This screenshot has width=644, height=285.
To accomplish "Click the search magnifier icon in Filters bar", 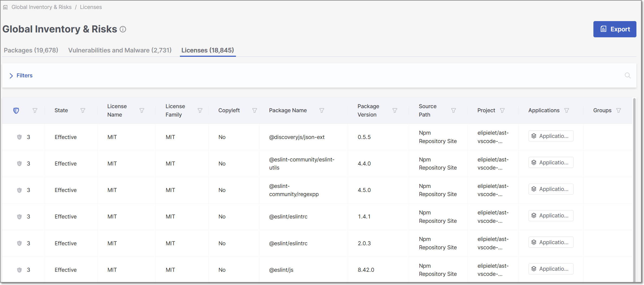I will [x=627, y=75].
